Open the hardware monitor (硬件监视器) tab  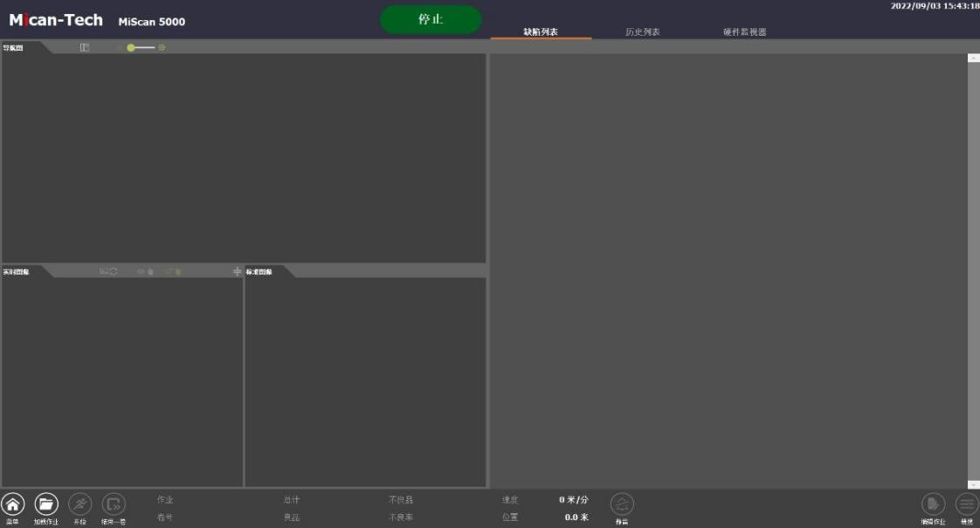pyautogui.click(x=744, y=32)
